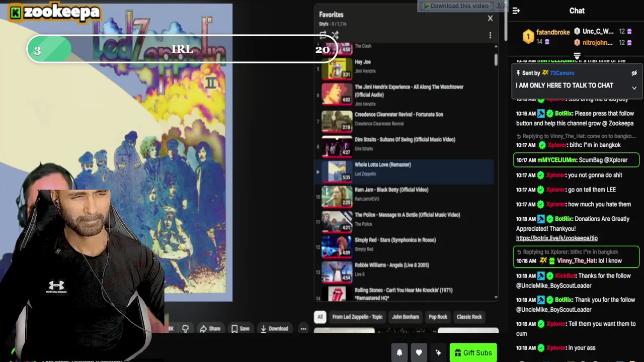Select Creedence Clearwater Revival - Fortunate Son
This screenshot has height=362, width=644.
(405, 121)
